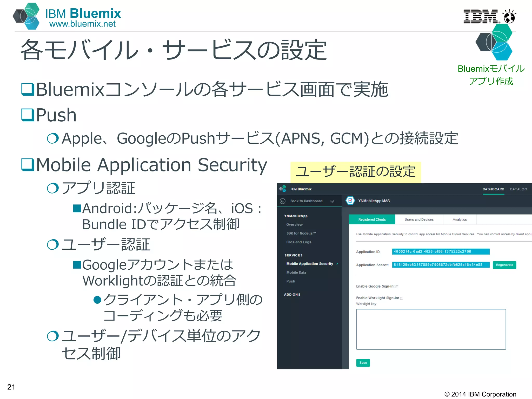Click the IBM Bluemix hexagon logo in console header
The height and width of the screenshot is (399, 532).
pos(283,189)
